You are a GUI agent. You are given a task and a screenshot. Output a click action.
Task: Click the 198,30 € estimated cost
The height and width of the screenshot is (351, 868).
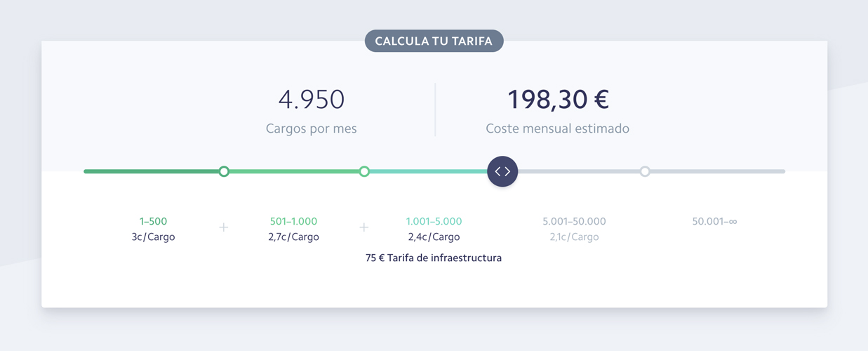point(558,100)
